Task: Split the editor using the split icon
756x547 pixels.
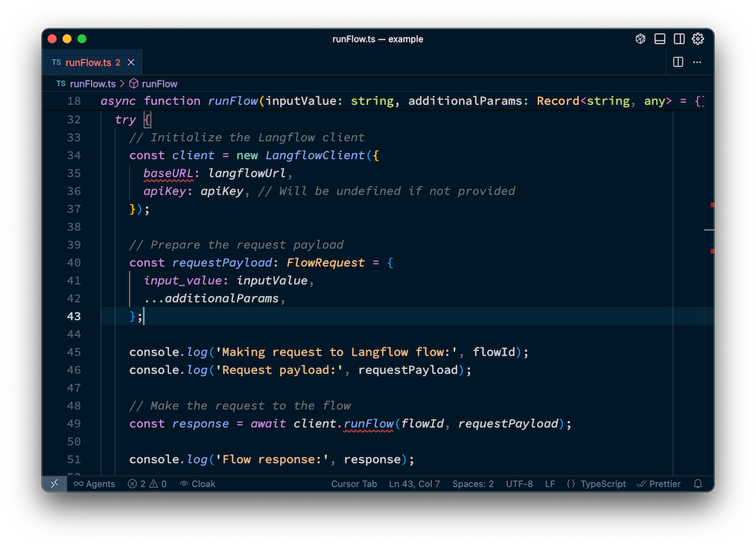Action: click(x=677, y=62)
